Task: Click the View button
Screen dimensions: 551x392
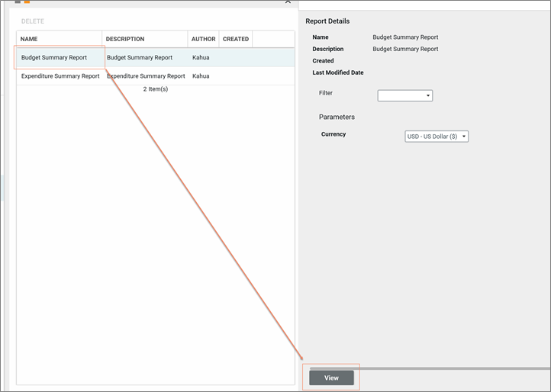Action: [x=331, y=378]
